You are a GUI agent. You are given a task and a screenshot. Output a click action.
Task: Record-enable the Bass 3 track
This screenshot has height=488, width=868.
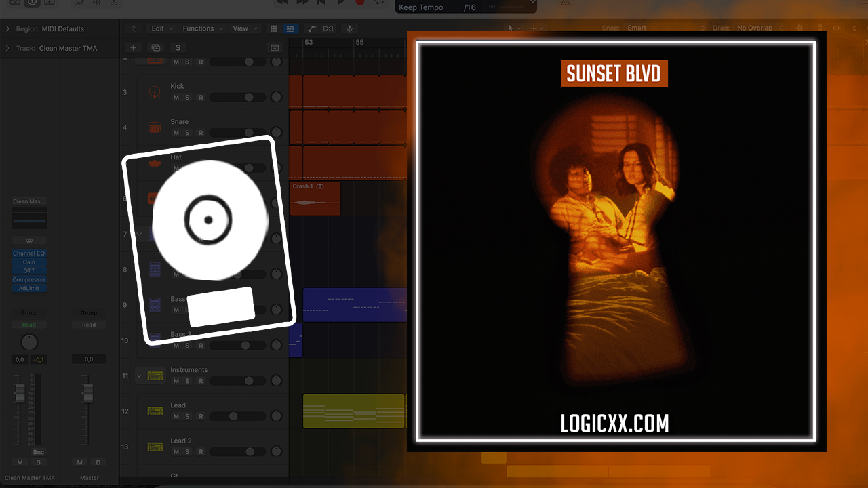click(x=201, y=346)
